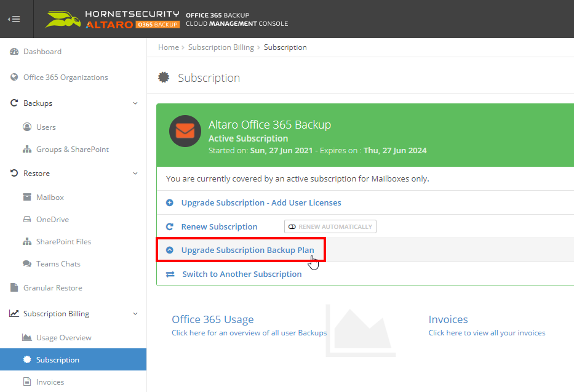The height and width of the screenshot is (392, 574).
Task: Collapse the Subscription Billing chevron
Action: coord(135,314)
